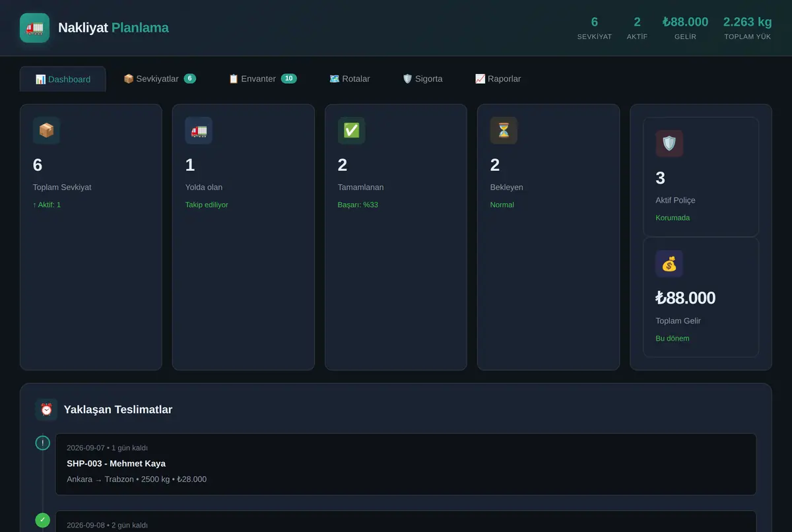Click the Toplam Gelir label

point(678,321)
